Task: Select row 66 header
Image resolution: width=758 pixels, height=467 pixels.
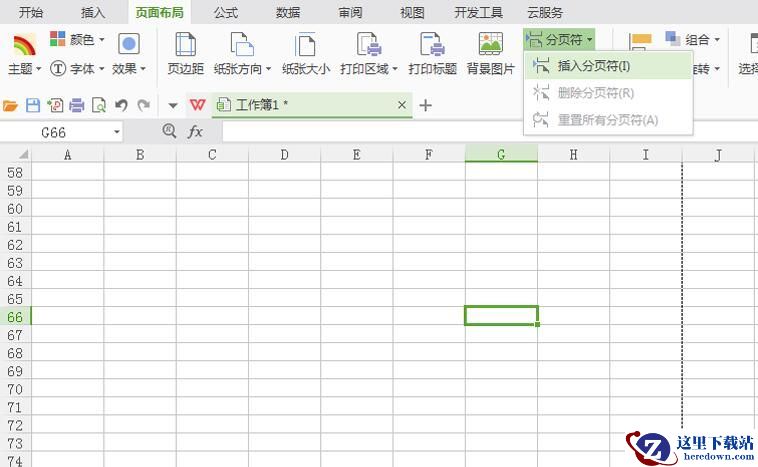Action: 15,317
